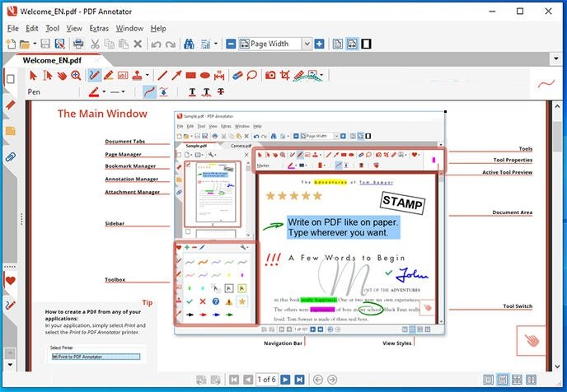Open the Bookmark manager in sidebar
This screenshot has width=567, height=392.
click(x=11, y=105)
